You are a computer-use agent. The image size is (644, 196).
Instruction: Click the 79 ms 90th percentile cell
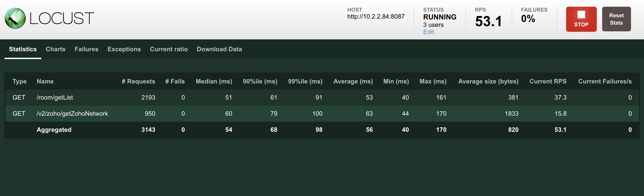pyautogui.click(x=274, y=114)
